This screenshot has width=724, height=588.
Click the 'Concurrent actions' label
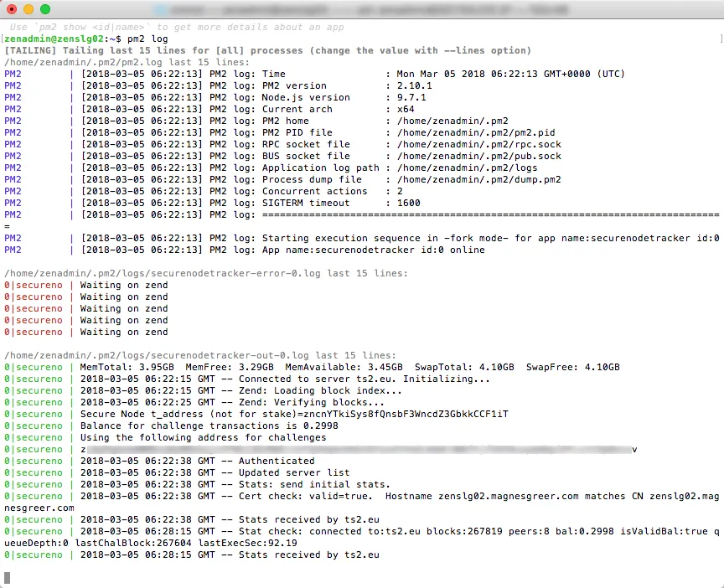click(x=314, y=191)
